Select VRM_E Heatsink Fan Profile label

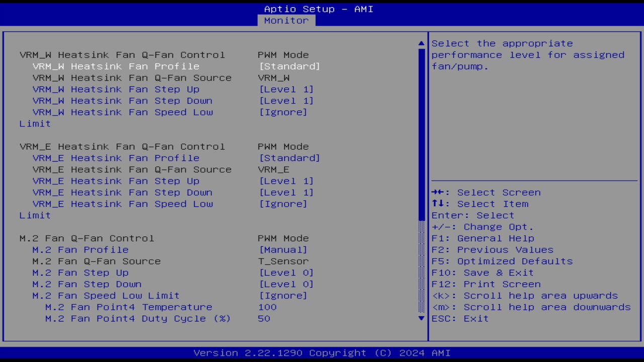(116, 158)
